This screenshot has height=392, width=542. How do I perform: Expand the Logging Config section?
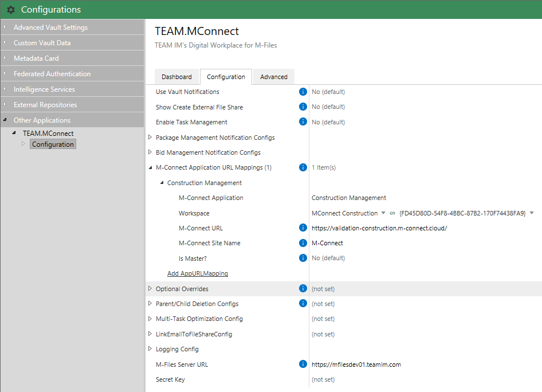pos(150,349)
